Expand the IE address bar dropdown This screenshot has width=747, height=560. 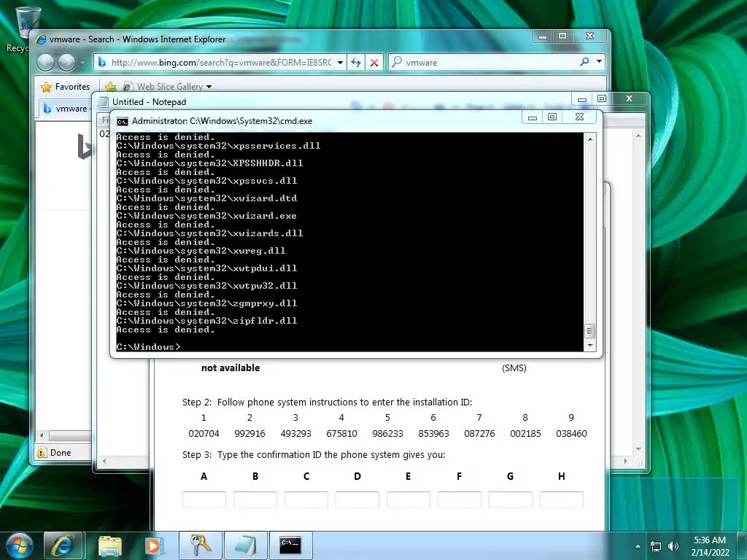pos(340,63)
